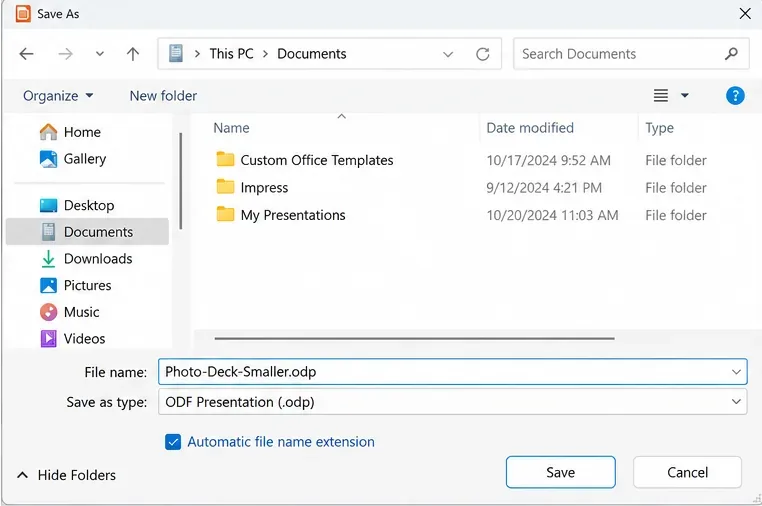Click the address bar document icon
This screenshot has height=506, width=762.
point(175,53)
